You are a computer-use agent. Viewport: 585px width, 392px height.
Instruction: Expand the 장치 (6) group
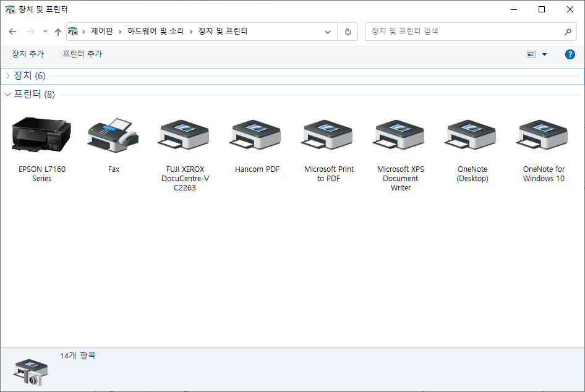[x=7, y=76]
